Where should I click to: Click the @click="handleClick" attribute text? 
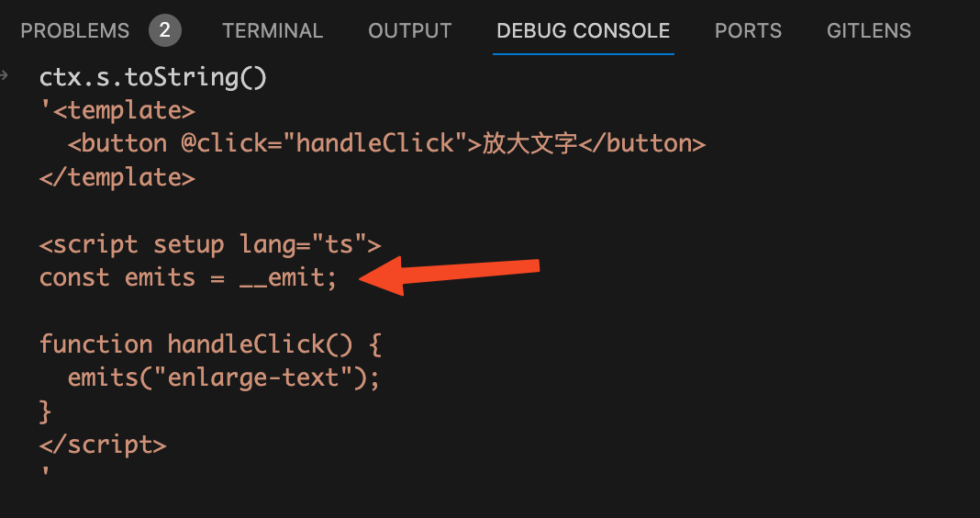pyautogui.click(x=325, y=143)
